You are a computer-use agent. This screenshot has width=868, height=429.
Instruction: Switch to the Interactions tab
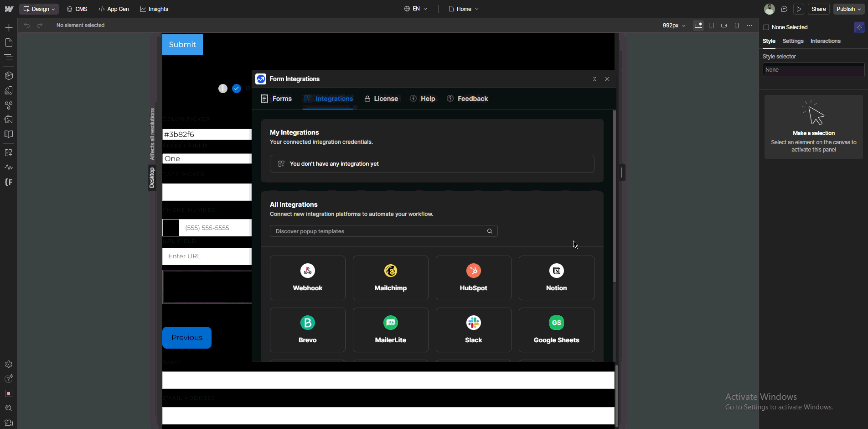point(825,41)
